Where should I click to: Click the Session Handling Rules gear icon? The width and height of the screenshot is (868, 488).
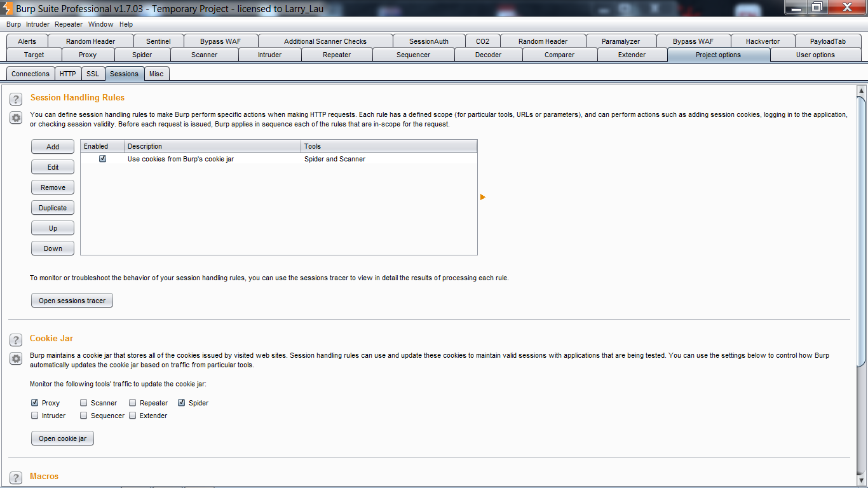(x=16, y=118)
